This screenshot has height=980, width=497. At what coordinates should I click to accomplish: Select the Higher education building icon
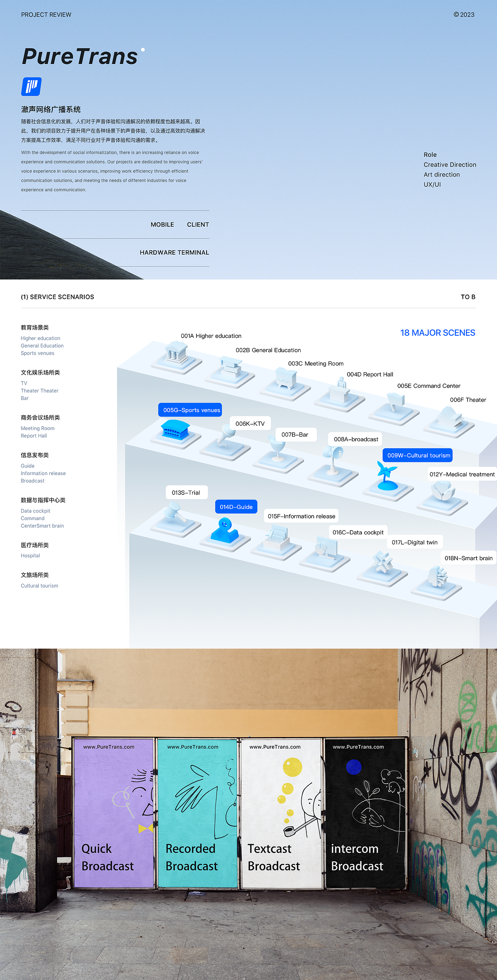(x=177, y=358)
